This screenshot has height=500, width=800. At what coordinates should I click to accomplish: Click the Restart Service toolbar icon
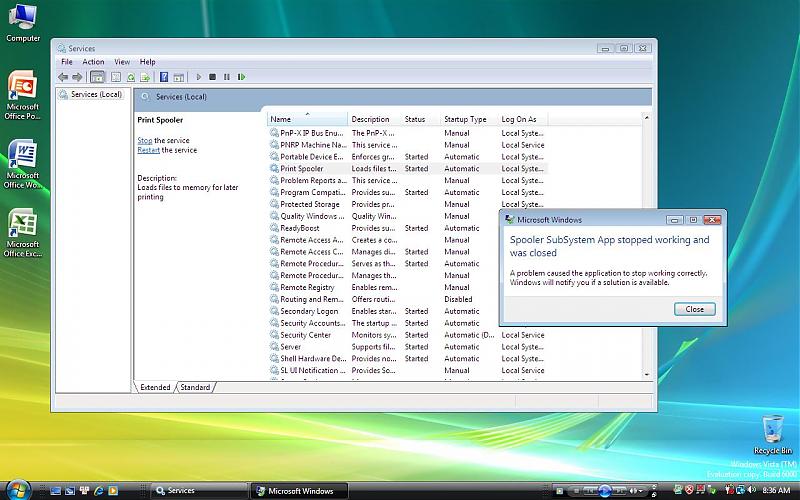point(241,77)
